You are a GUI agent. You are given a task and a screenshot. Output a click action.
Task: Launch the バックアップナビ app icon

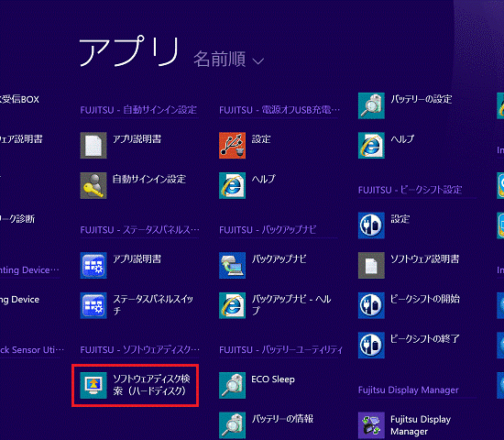coord(232,265)
